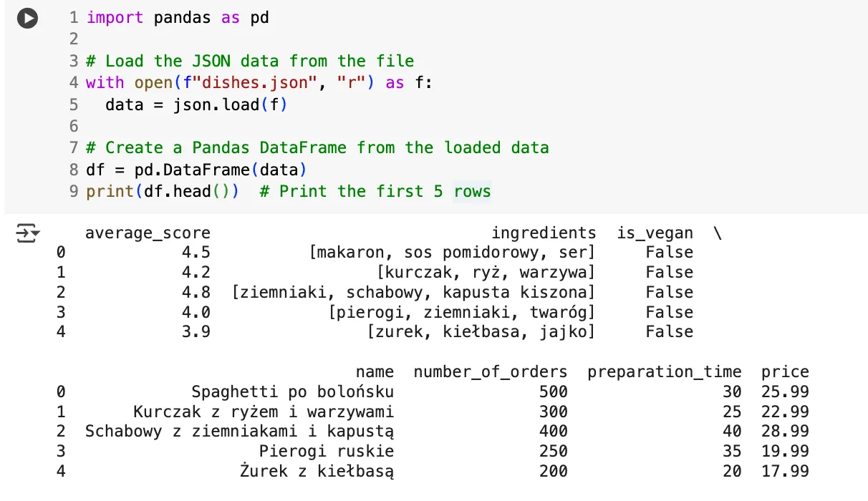Screen dimensions: 868x501
Task: Run the code cell
Action: click(x=27, y=19)
